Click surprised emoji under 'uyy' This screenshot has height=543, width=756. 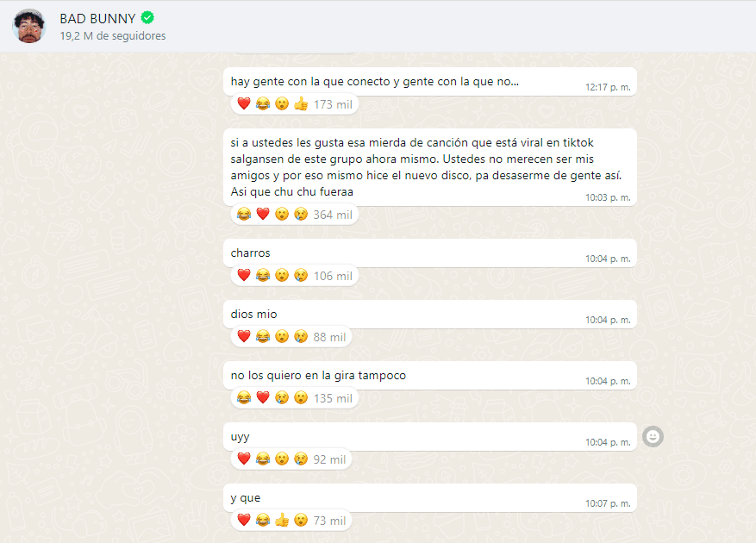(x=282, y=459)
